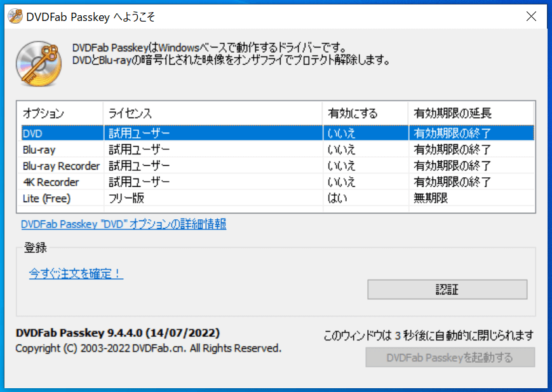This screenshot has height=392, width=552.
Task: Click 有効期限の終了 in the 4K Recorder row
Action: click(x=452, y=182)
